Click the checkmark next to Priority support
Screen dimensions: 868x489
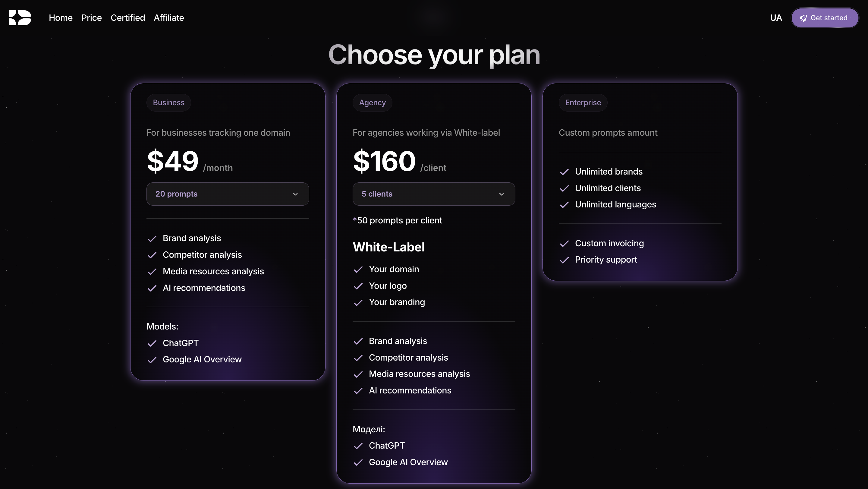coord(564,260)
